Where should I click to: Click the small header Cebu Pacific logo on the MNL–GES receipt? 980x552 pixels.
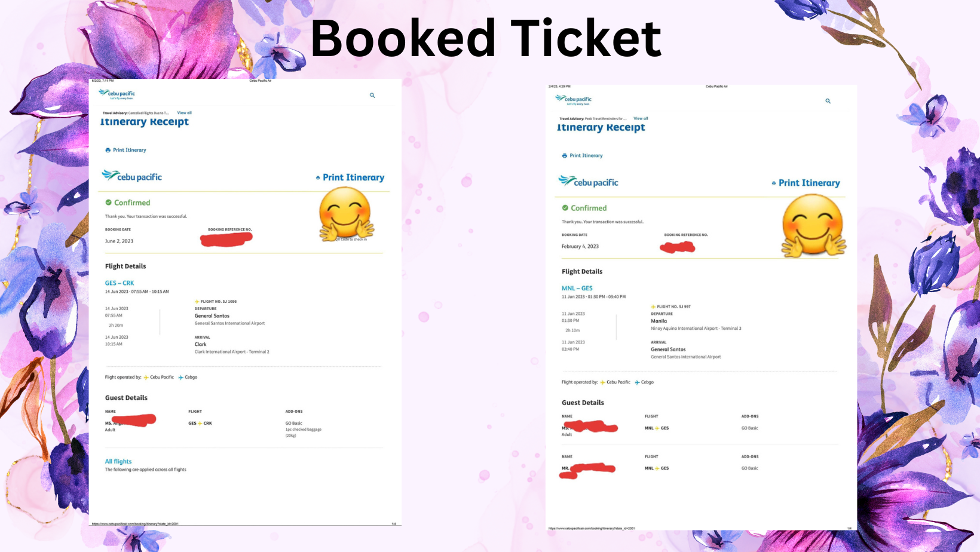pyautogui.click(x=574, y=99)
